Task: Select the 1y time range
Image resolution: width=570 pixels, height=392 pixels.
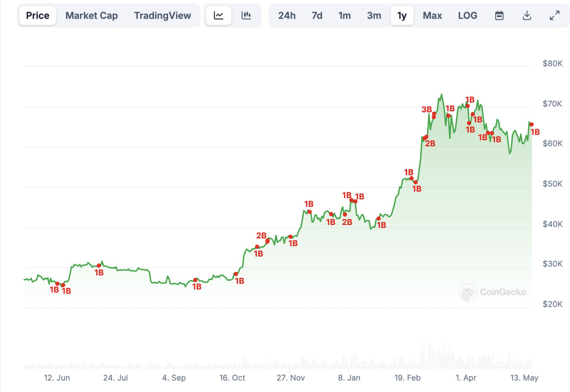Action: pyautogui.click(x=402, y=16)
